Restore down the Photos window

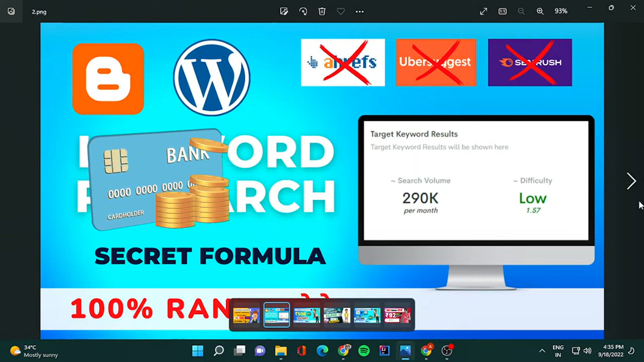[611, 8]
